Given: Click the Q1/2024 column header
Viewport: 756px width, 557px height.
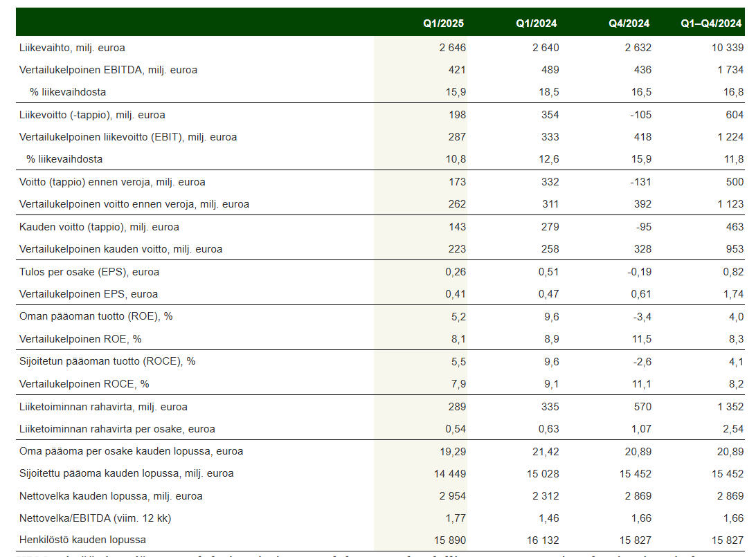Looking at the screenshot, I should pos(536,23).
